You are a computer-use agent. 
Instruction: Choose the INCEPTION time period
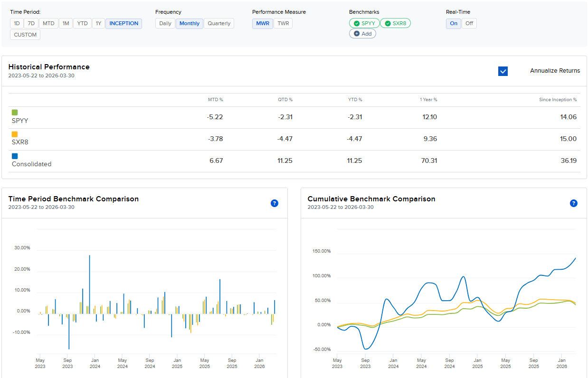coord(123,23)
